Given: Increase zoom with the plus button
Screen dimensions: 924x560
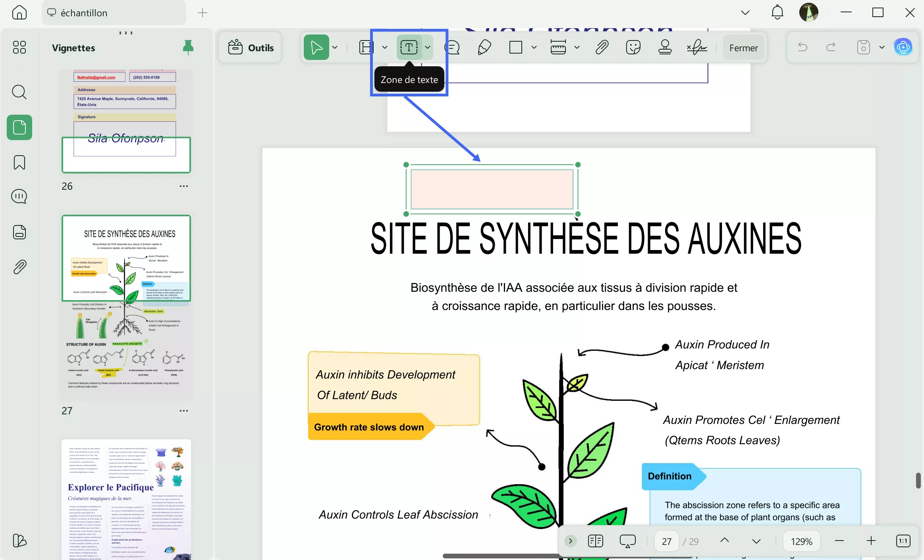Looking at the screenshot, I should click(x=872, y=541).
